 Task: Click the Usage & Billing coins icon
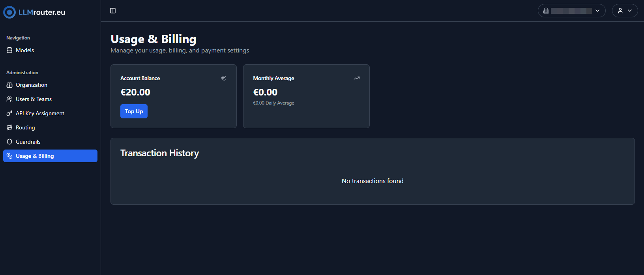pos(9,156)
